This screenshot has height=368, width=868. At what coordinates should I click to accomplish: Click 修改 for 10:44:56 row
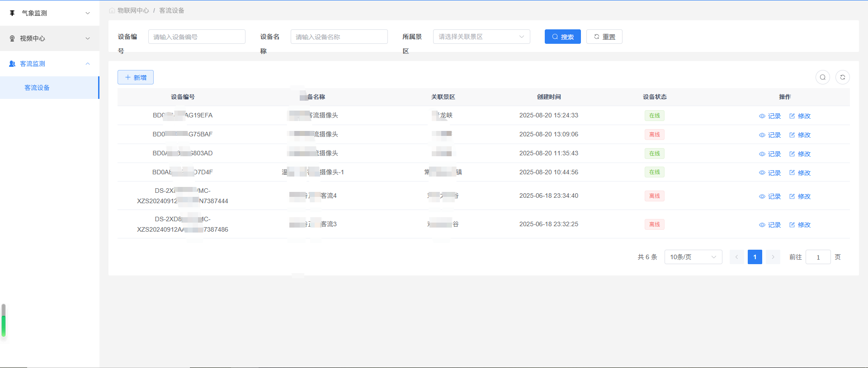pos(800,173)
